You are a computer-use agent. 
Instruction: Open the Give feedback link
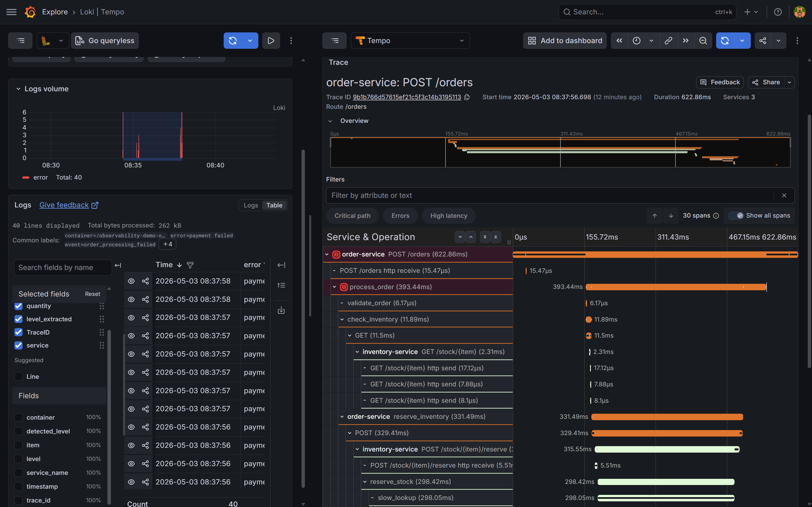pos(69,205)
